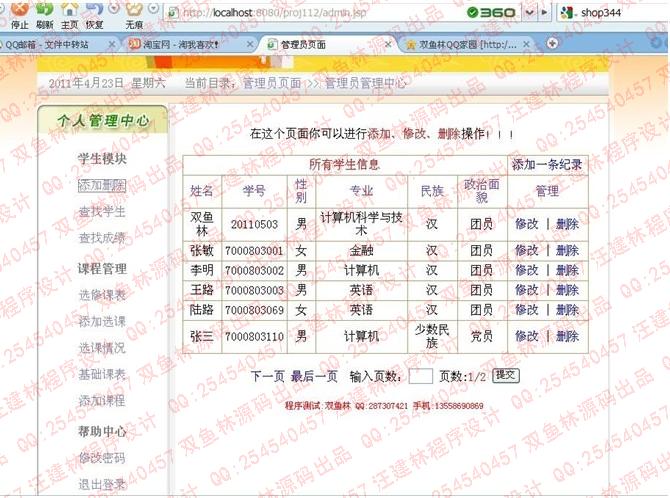Open 添加删除 in sidebar

click(x=102, y=185)
